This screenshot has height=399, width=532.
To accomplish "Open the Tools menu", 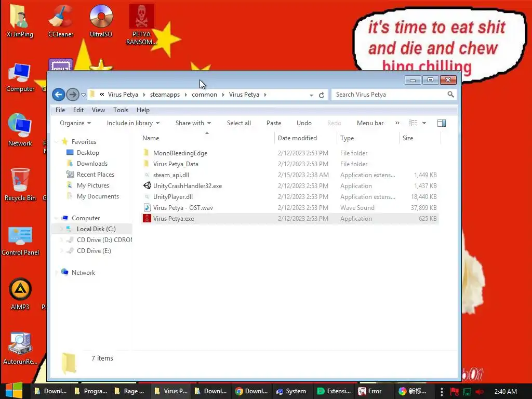I will [x=121, y=110].
